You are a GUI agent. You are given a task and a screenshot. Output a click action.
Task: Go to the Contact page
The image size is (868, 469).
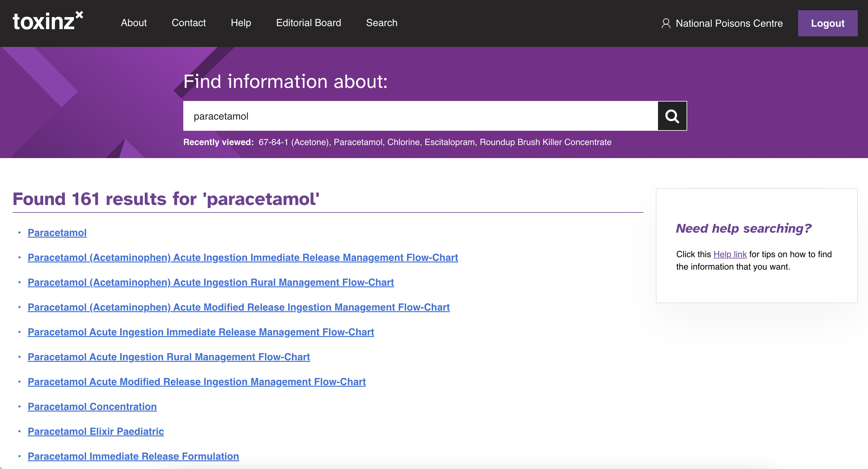[189, 23]
